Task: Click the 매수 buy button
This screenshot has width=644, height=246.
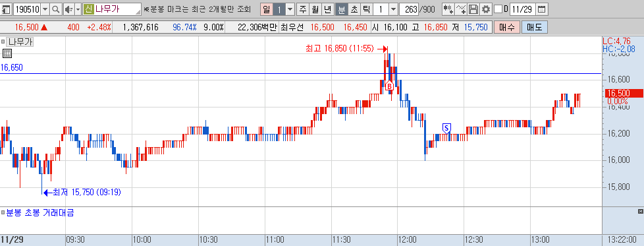Action: click(x=507, y=28)
